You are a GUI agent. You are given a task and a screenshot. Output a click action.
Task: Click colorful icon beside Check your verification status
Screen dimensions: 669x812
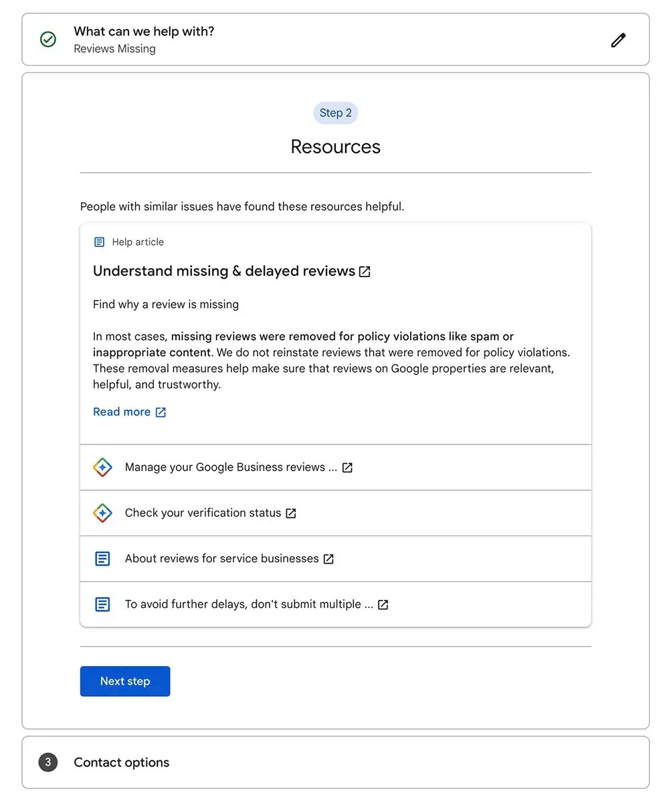coord(102,513)
